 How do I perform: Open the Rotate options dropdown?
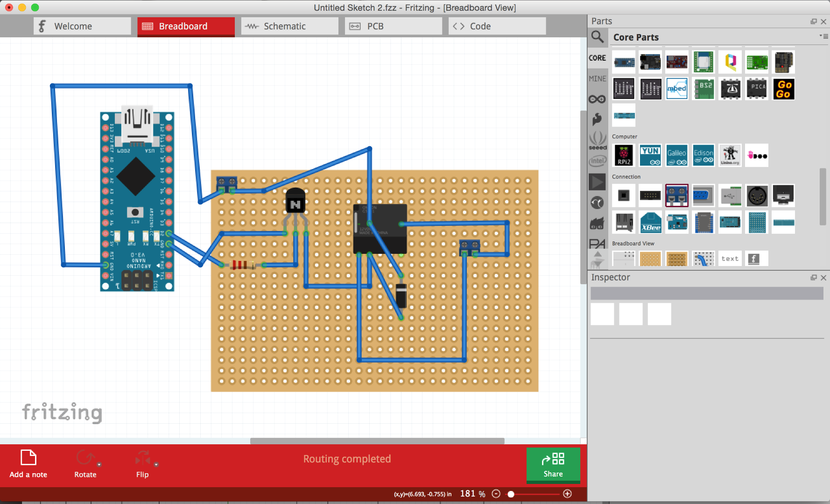pyautogui.click(x=99, y=464)
